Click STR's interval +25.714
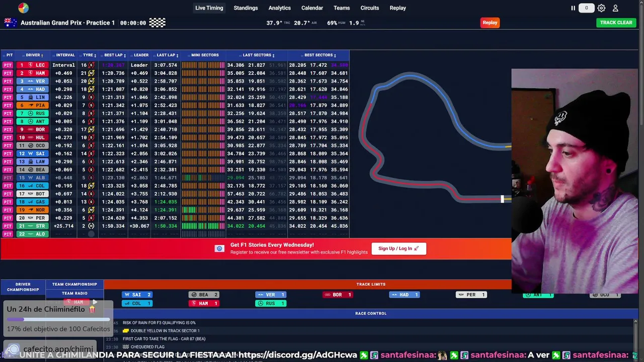644x362 pixels. click(63, 226)
